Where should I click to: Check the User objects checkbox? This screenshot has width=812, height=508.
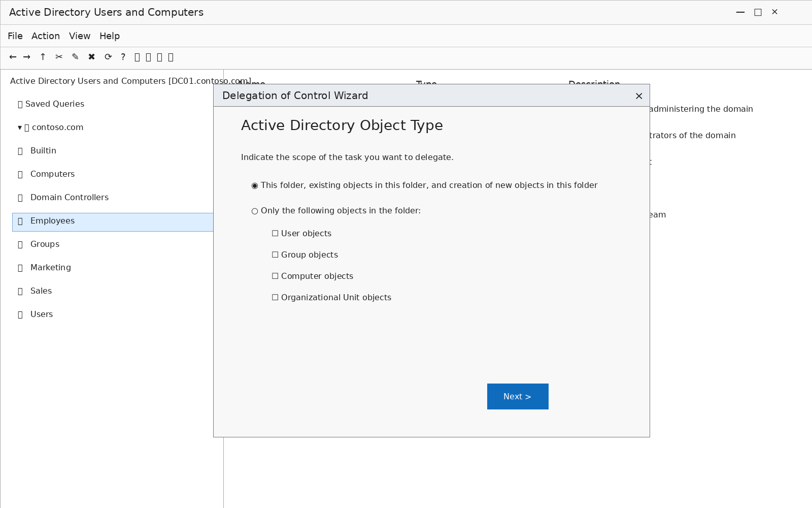(x=275, y=233)
